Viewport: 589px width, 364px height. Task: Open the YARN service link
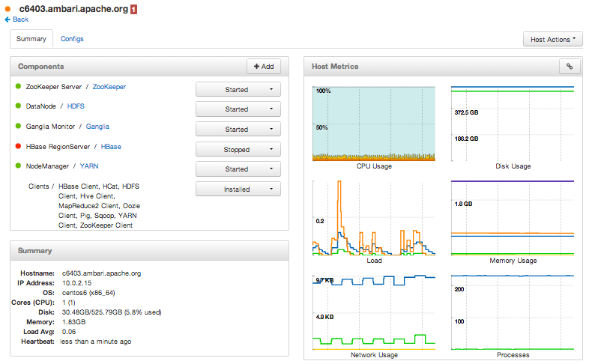(89, 166)
